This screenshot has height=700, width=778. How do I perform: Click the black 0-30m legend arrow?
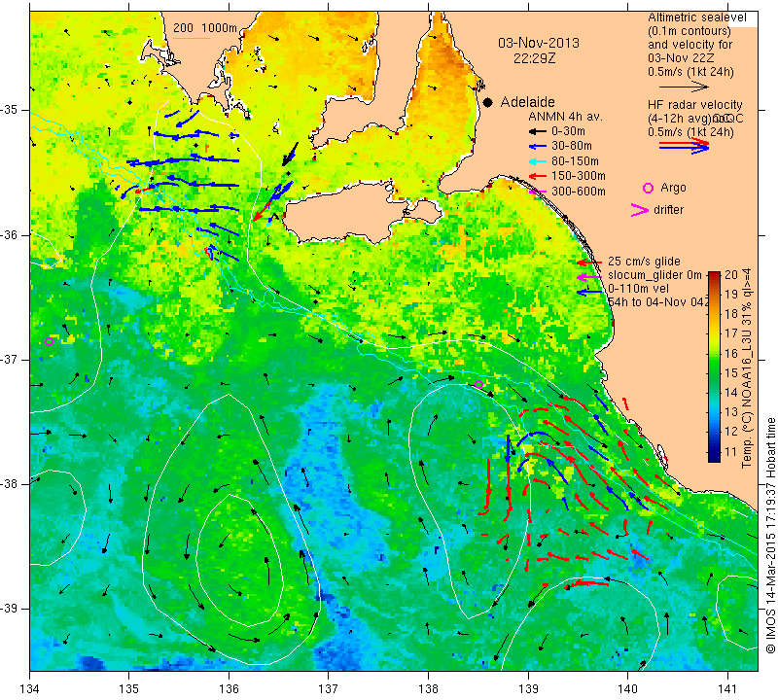(536, 131)
